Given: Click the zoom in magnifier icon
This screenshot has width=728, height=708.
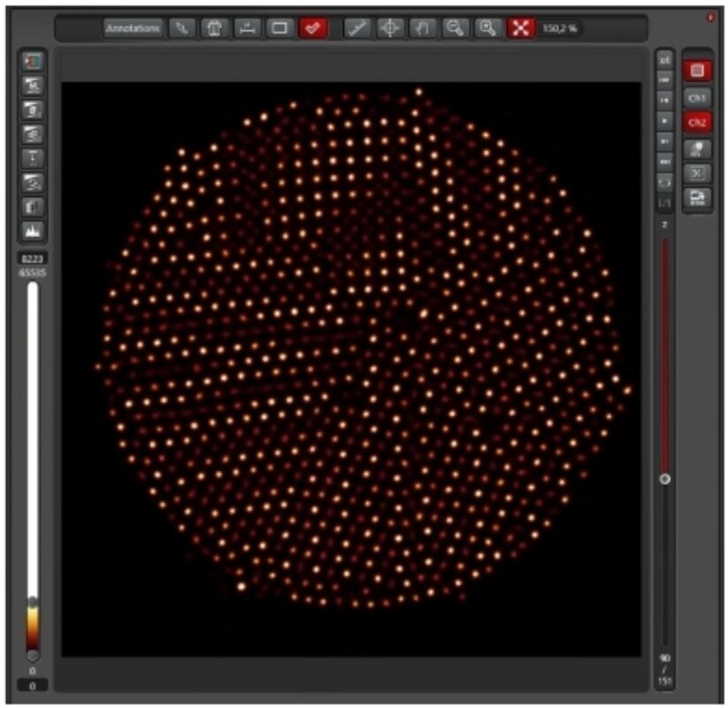Looking at the screenshot, I should [x=487, y=28].
